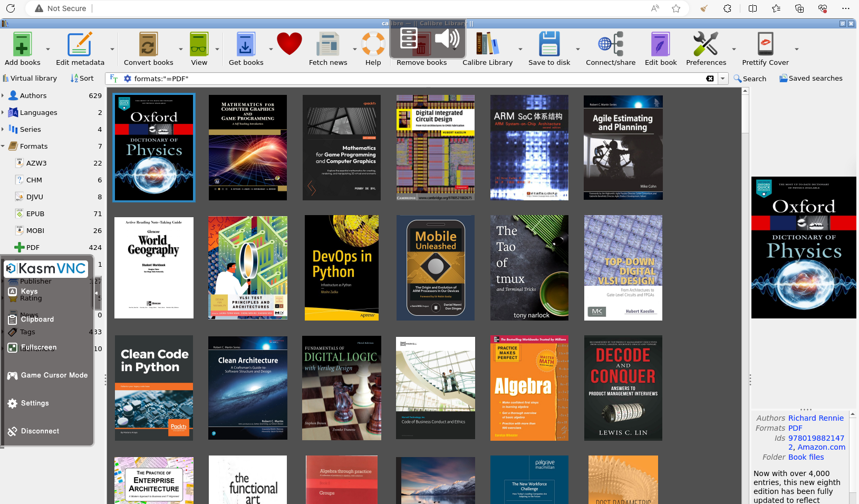
Task: Click the search text field
Action: pyautogui.click(x=419, y=79)
